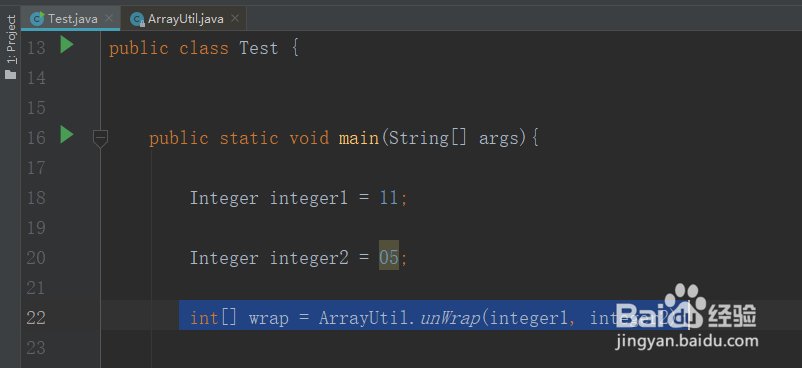Click the class name Test in the declaration
The width and height of the screenshot is (802, 368).
coord(259,48)
